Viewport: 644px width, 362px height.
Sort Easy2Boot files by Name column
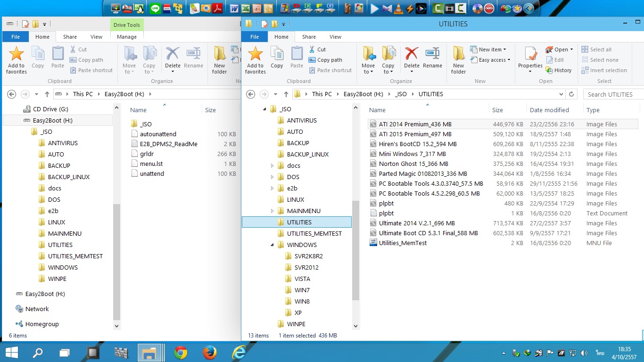165,110
